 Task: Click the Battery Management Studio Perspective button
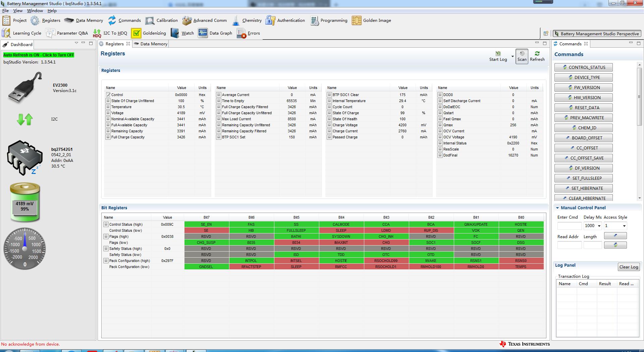(597, 34)
